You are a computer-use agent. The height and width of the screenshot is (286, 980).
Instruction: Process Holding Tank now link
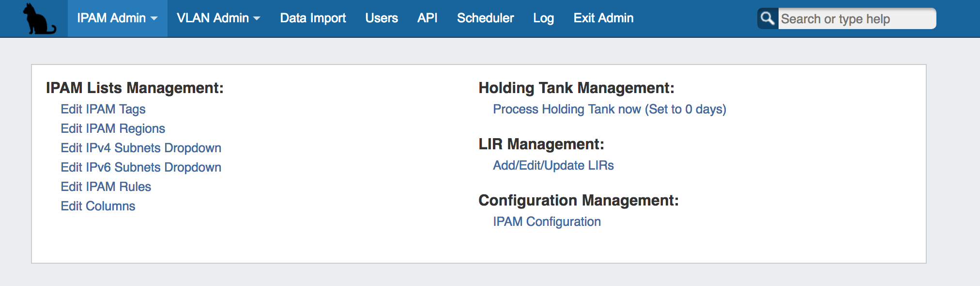[x=609, y=109]
